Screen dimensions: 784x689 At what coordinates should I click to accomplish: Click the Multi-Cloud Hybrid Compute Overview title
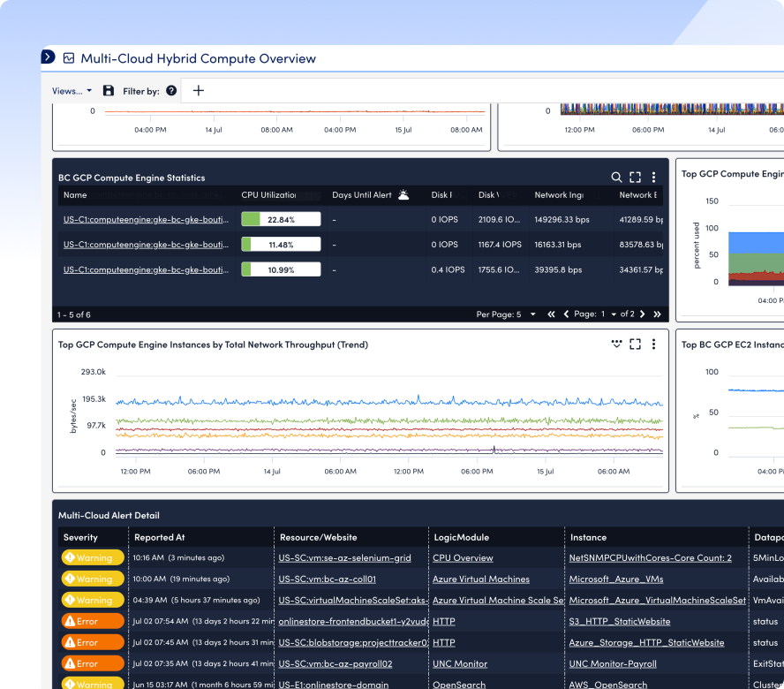[x=199, y=58]
